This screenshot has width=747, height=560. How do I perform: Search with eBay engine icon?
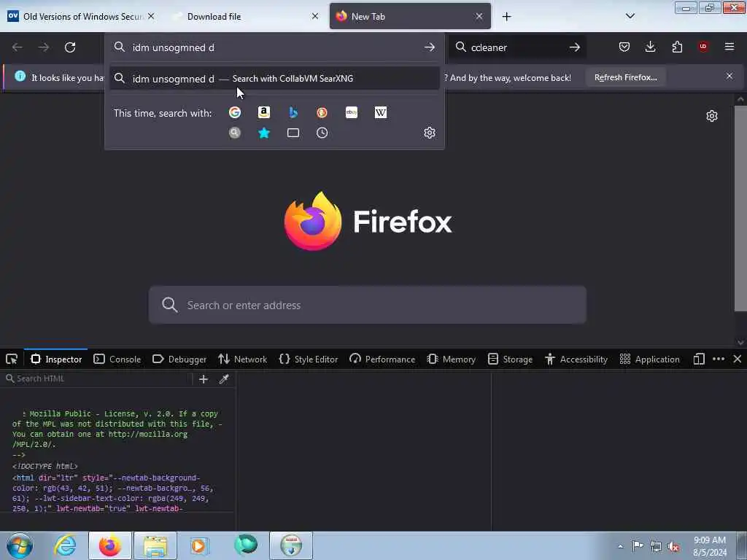tap(352, 112)
